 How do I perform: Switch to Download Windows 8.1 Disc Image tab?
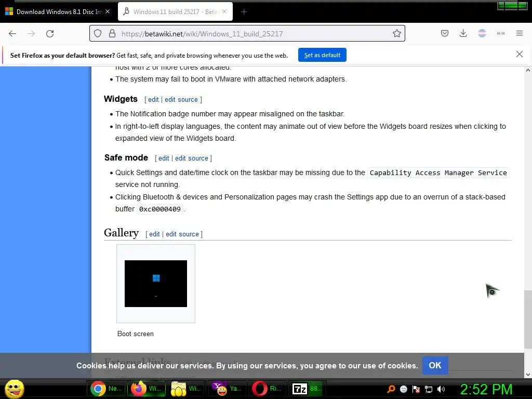pyautogui.click(x=57, y=11)
